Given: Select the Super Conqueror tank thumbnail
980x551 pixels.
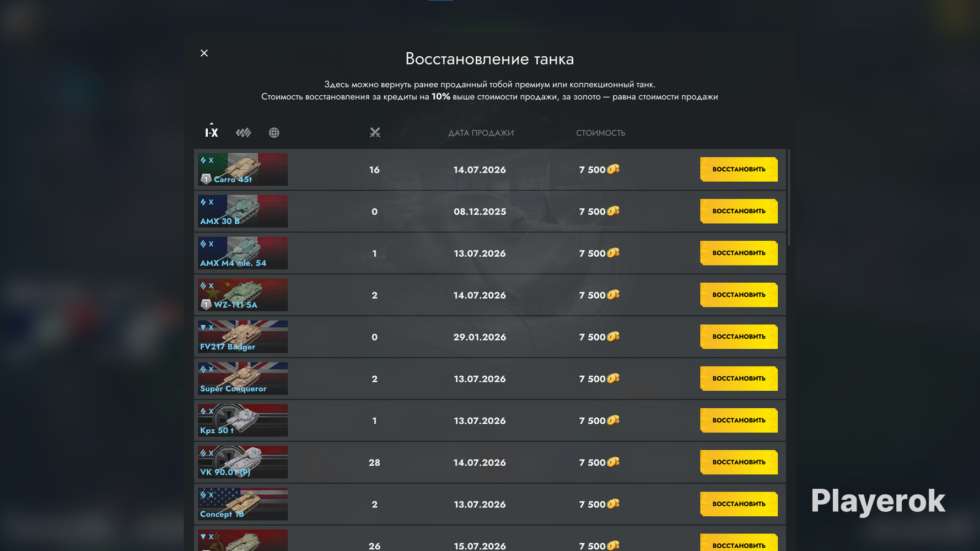Looking at the screenshot, I should click(x=243, y=379).
